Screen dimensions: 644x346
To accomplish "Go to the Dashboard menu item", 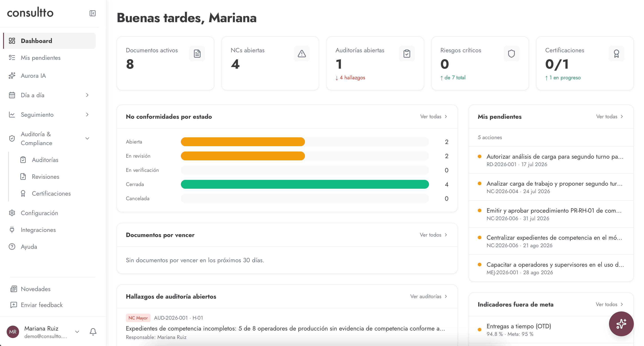I will [x=49, y=41].
